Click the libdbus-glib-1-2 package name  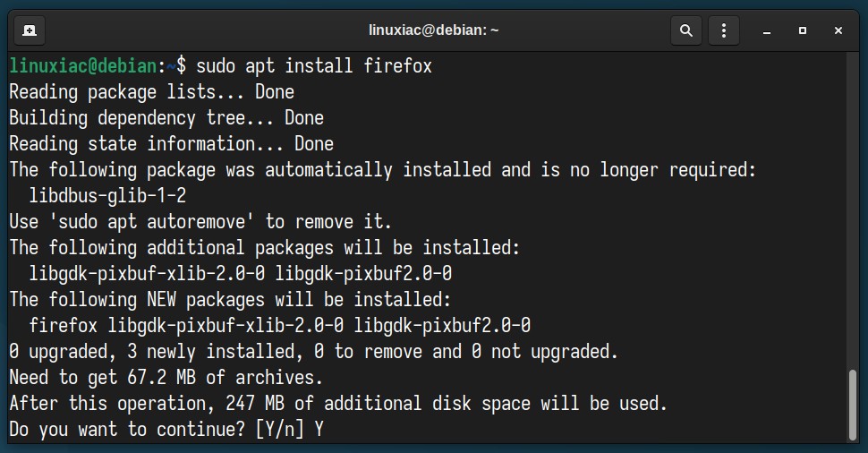[x=107, y=195]
